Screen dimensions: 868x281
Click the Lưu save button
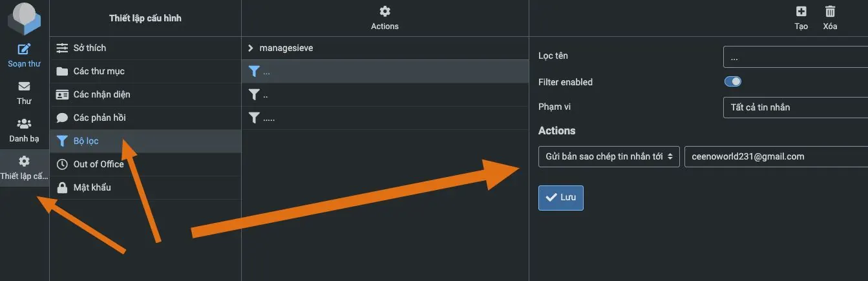pos(561,198)
